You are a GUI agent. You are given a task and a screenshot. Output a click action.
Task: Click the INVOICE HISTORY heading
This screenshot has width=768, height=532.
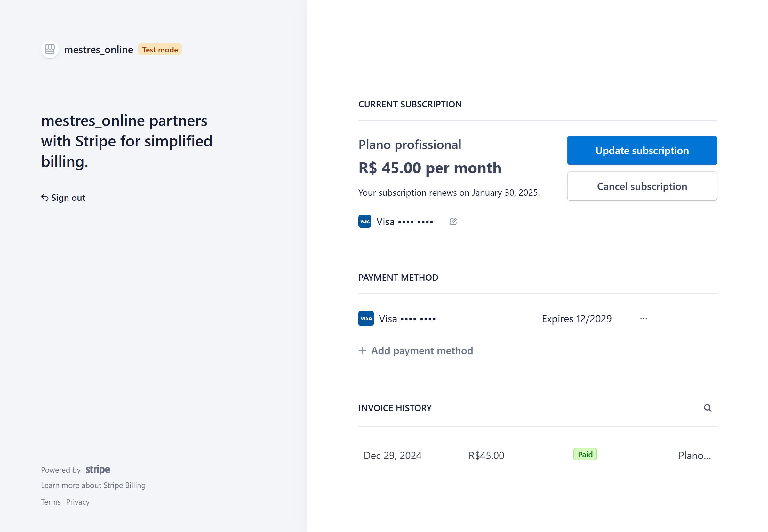coord(395,408)
